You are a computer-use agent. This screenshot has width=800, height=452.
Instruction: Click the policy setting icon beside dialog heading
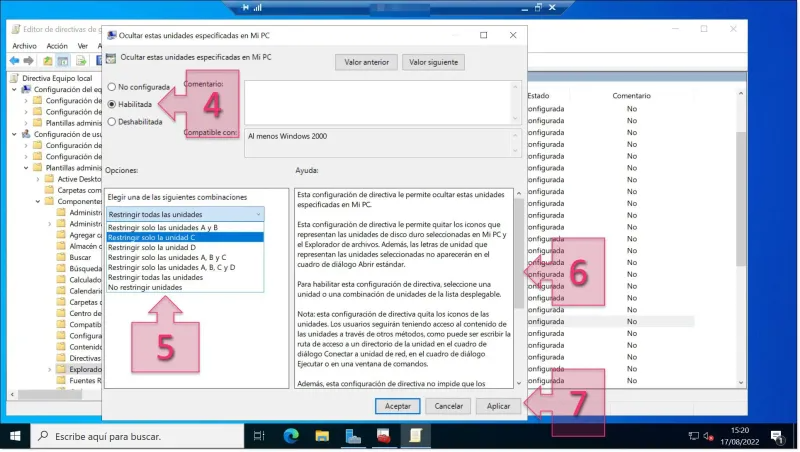[x=111, y=58]
